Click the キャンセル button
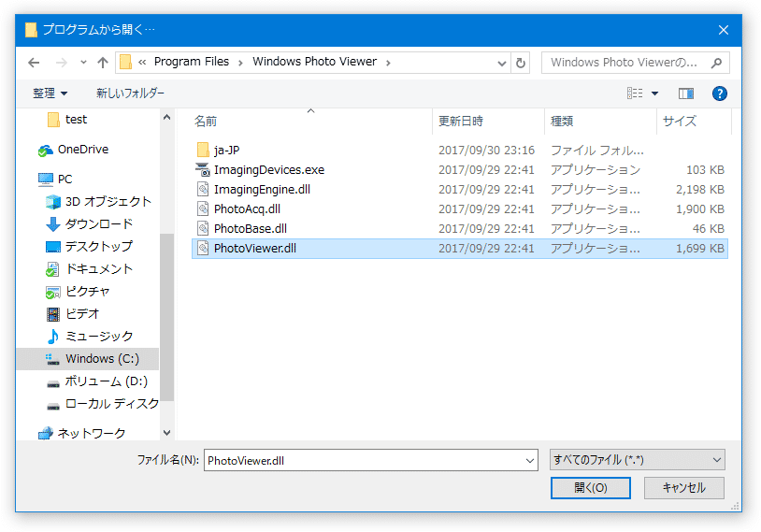This screenshot has width=761, height=532. [683, 488]
